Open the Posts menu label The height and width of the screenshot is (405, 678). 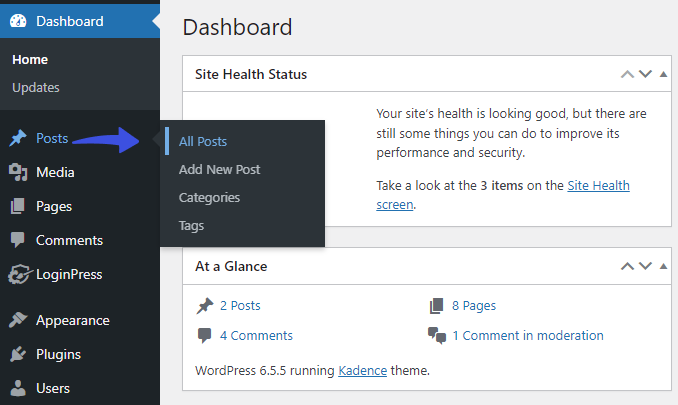pyautogui.click(x=52, y=138)
